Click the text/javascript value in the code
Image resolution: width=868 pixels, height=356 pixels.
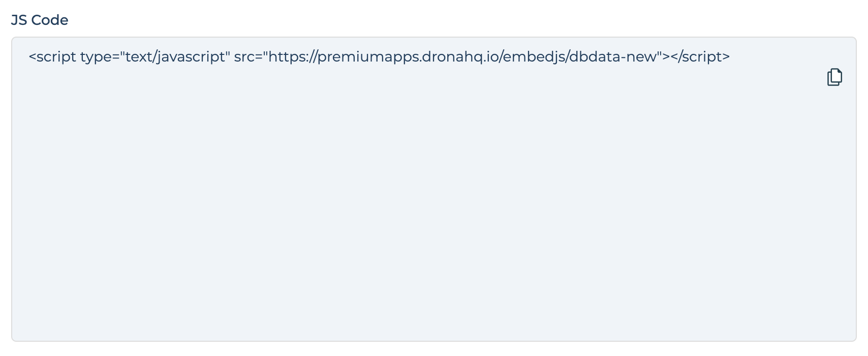(175, 57)
